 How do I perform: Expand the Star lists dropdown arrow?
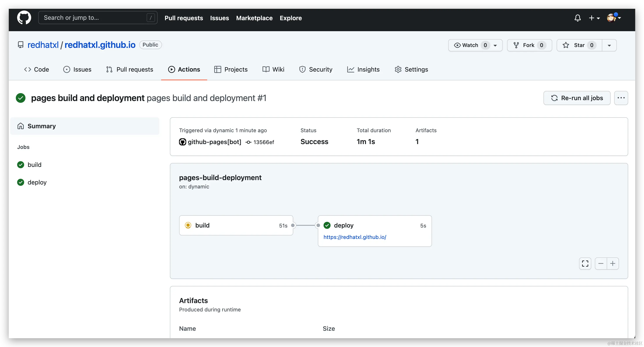click(x=609, y=45)
